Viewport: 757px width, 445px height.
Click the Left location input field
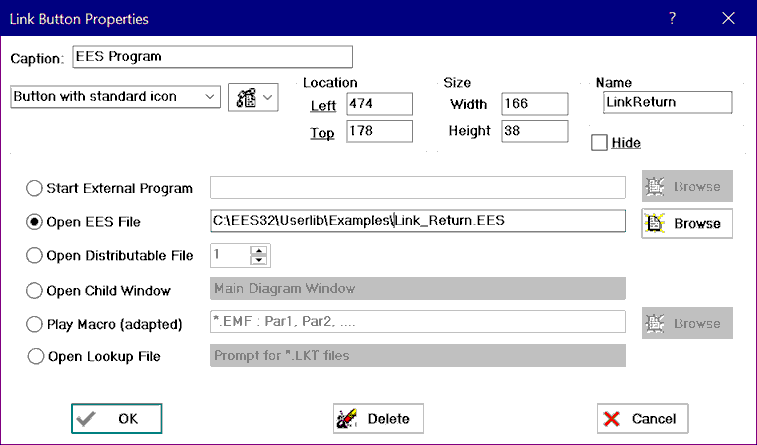[x=379, y=103]
